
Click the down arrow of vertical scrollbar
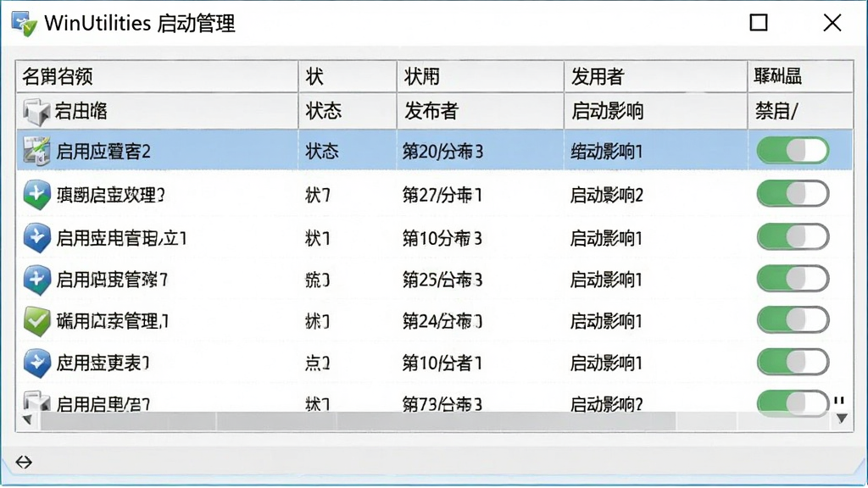842,419
